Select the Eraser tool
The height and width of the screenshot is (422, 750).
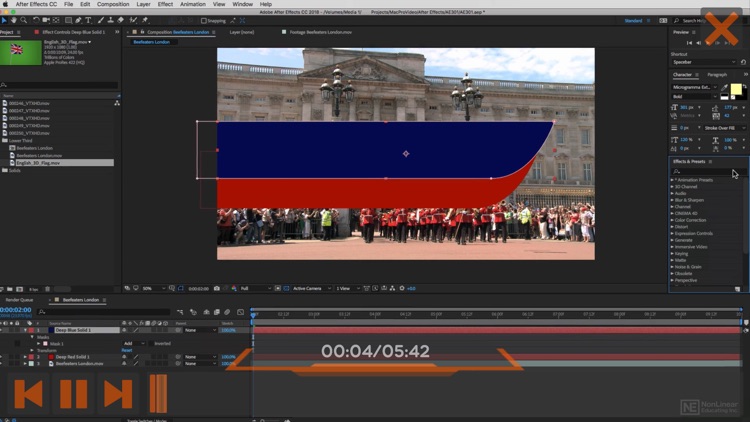click(121, 20)
